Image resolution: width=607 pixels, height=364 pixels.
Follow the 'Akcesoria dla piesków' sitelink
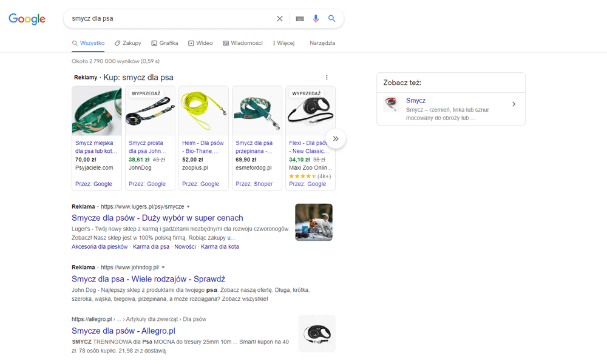(x=100, y=247)
